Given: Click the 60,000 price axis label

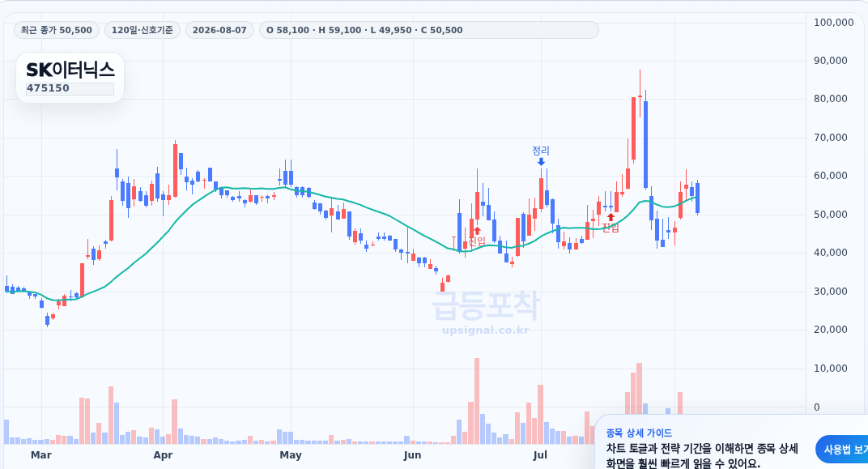Looking at the screenshot, I should pyautogui.click(x=831, y=176).
